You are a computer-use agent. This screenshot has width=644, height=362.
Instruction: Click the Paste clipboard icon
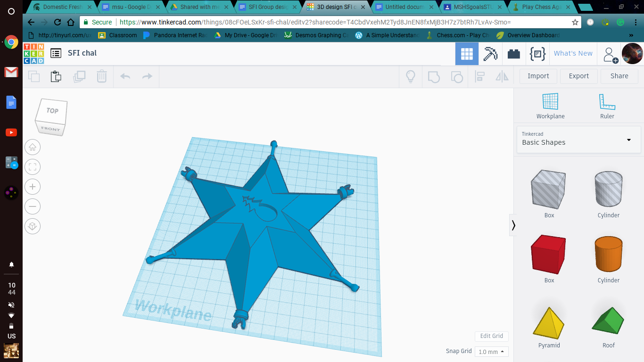click(x=56, y=76)
